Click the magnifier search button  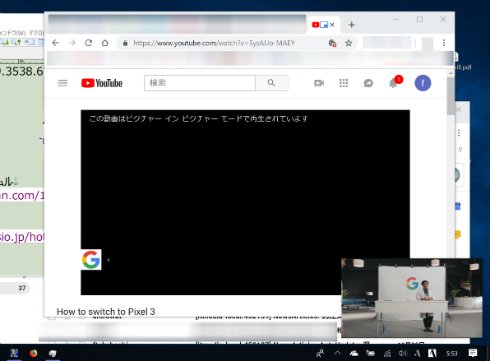271,83
